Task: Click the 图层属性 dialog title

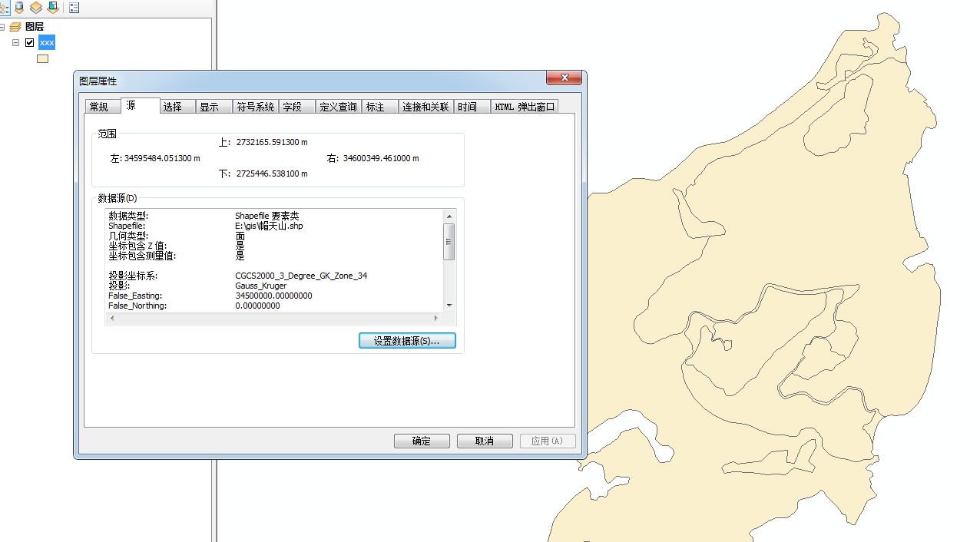Action: (98, 81)
